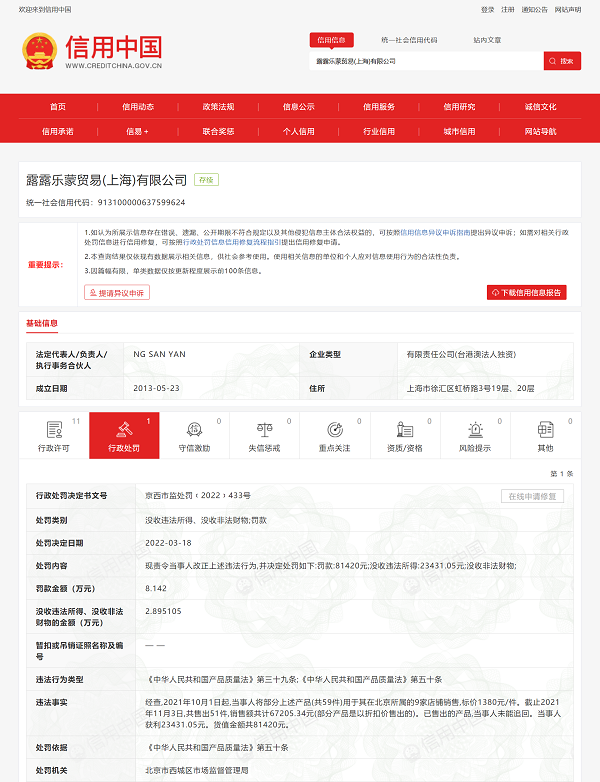Open 通知公告 top link
The width and height of the screenshot is (600, 782).
[535, 9]
